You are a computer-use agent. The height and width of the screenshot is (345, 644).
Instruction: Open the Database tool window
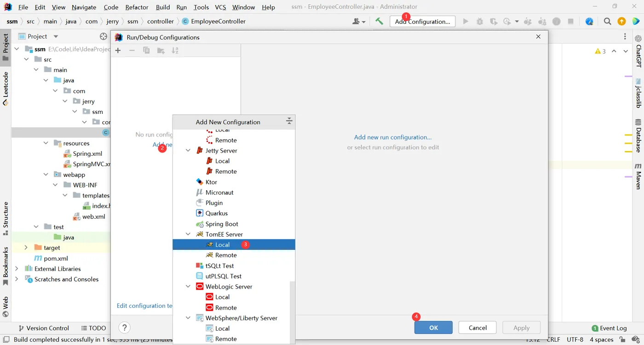pyautogui.click(x=638, y=136)
